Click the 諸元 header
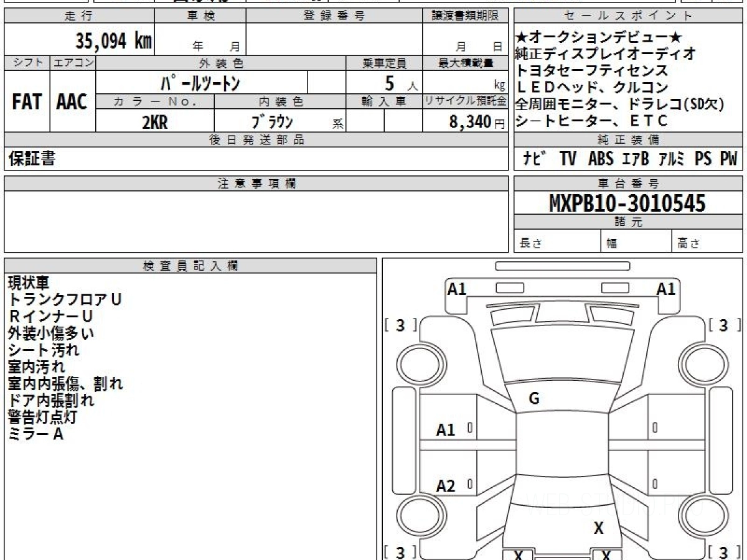 tap(628, 222)
